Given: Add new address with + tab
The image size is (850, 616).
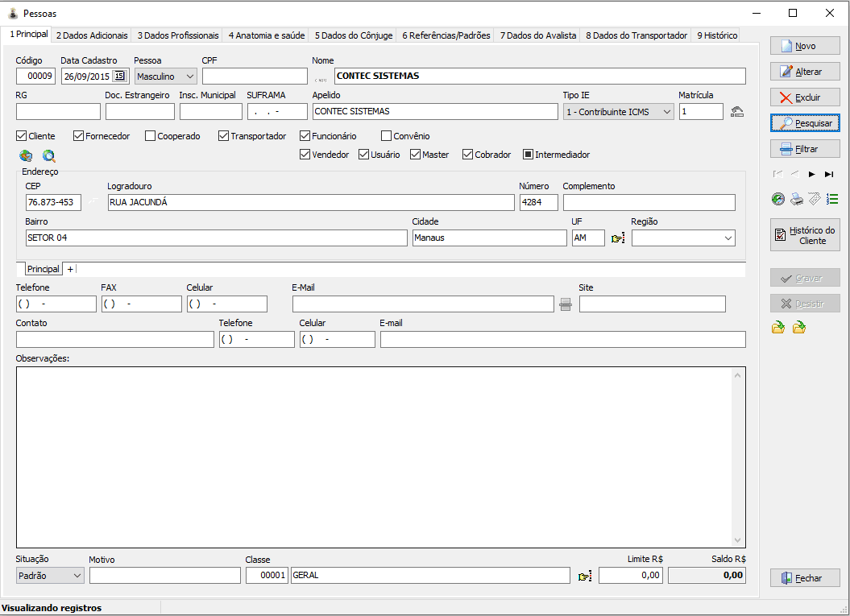Looking at the screenshot, I should [x=70, y=269].
